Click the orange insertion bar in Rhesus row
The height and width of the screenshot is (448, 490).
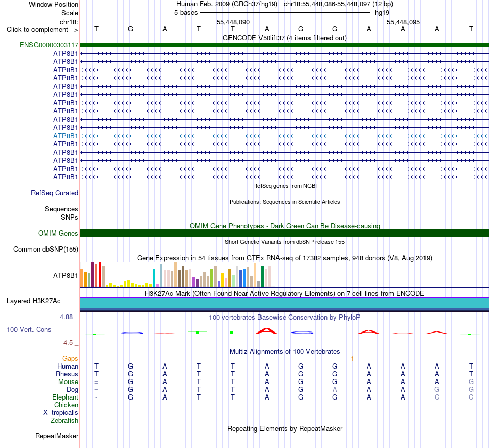point(353,373)
